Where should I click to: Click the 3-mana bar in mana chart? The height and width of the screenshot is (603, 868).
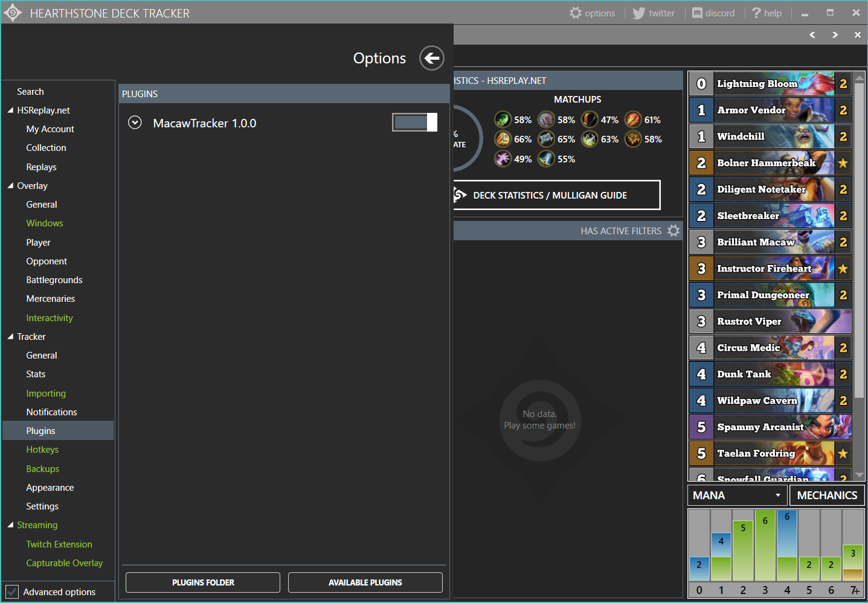point(765,545)
